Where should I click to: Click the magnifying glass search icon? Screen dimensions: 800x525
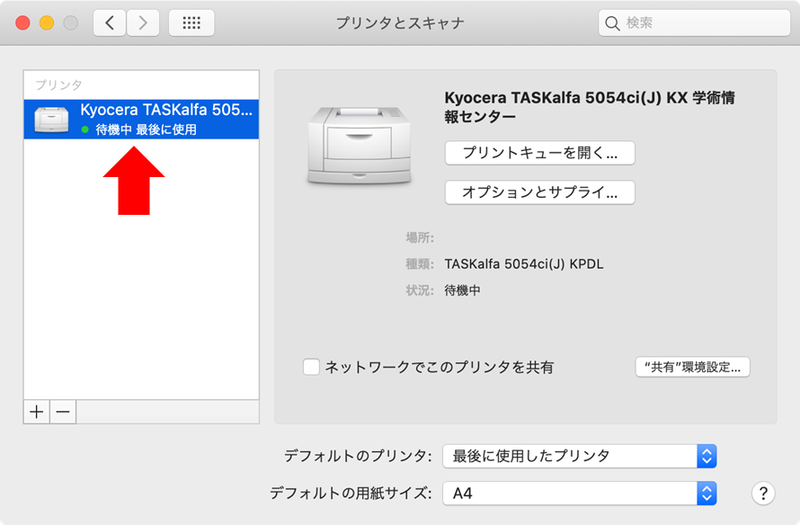click(x=612, y=23)
